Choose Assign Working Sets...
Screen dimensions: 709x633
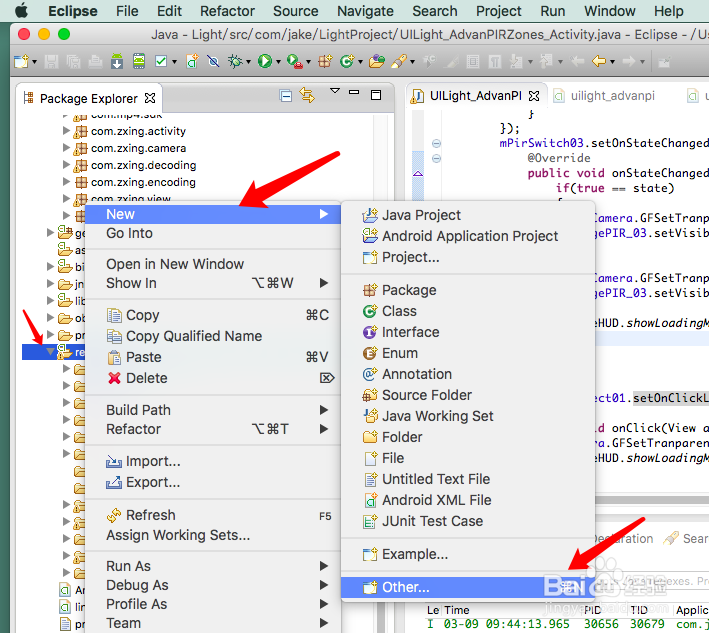pos(213,535)
